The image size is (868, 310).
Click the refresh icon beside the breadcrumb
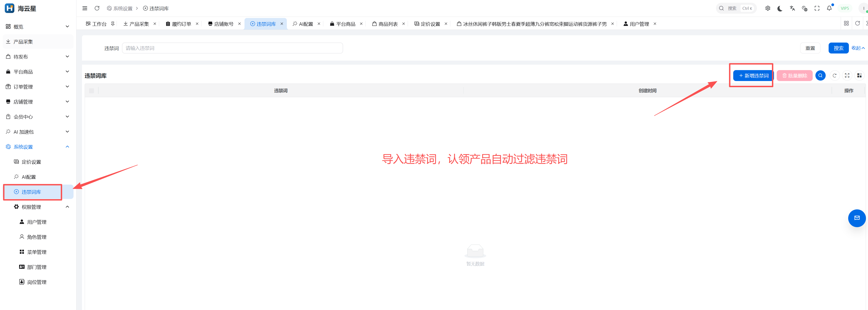click(97, 8)
